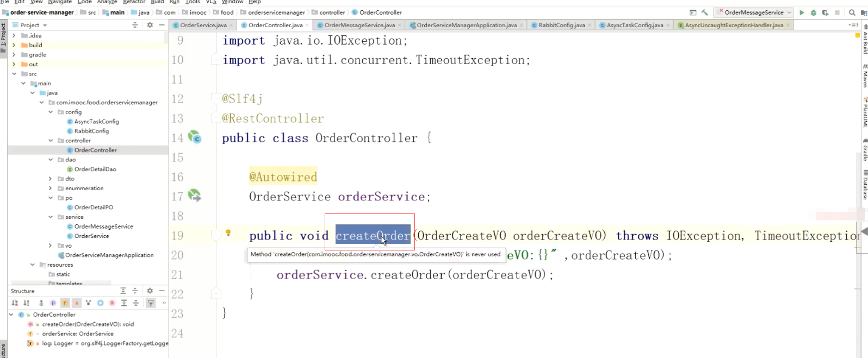Screen dimensions: 868x358
Task: Collapse the service package
Action: coord(51,217)
